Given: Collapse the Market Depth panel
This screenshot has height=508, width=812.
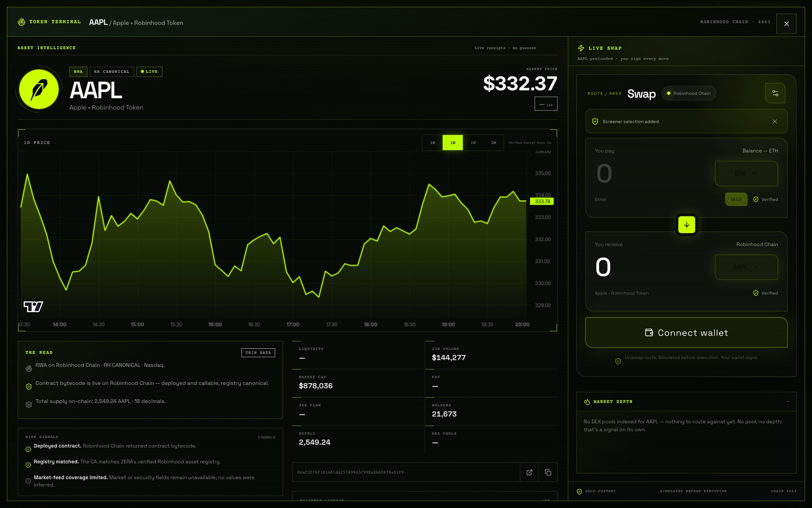Looking at the screenshot, I should 788,402.
